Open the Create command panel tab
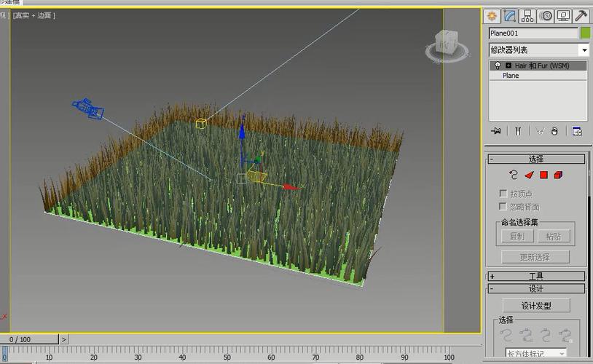Image resolution: width=593 pixels, height=364 pixels. tap(492, 16)
